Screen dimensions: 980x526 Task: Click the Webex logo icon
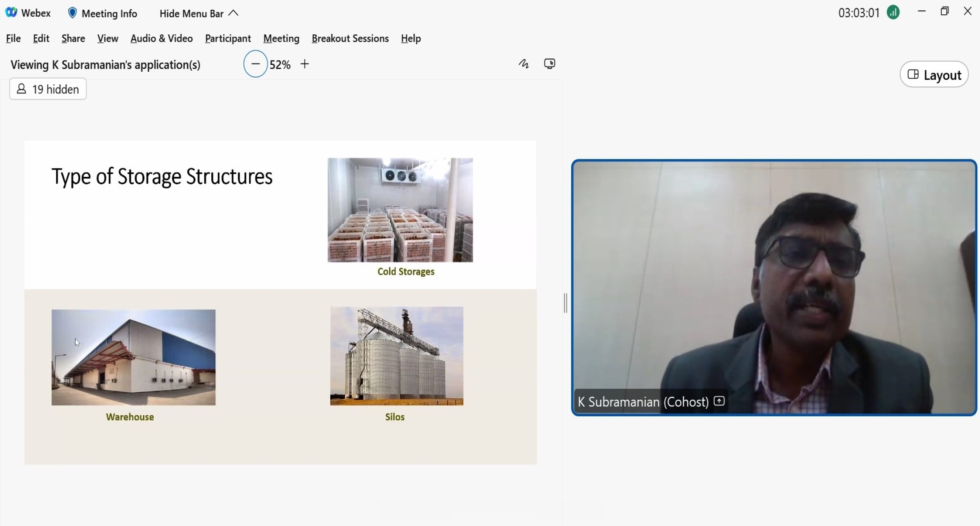(x=11, y=13)
